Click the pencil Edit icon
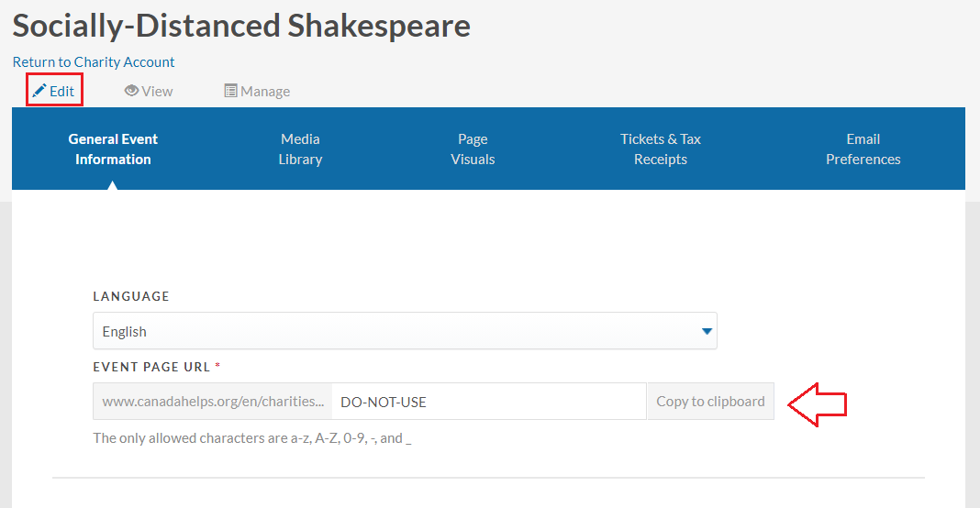The height and width of the screenshot is (508, 980). coord(39,91)
